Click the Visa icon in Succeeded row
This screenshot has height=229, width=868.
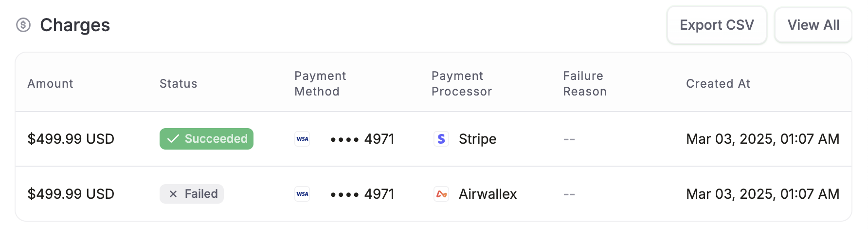click(302, 139)
